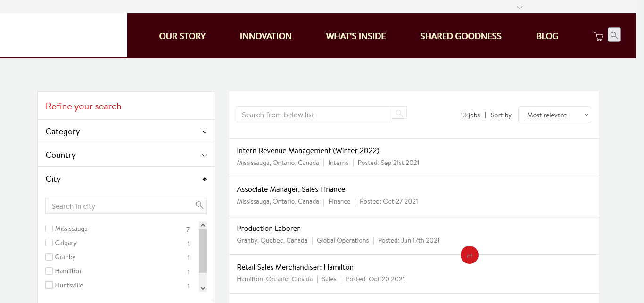644x303 pixels.
Task: Enable the Granby city filter
Action: [49, 257]
